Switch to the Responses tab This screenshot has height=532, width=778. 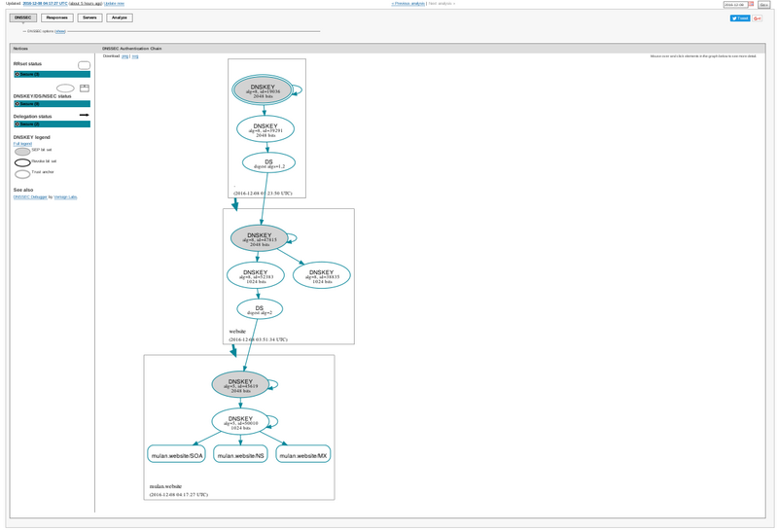(x=56, y=18)
